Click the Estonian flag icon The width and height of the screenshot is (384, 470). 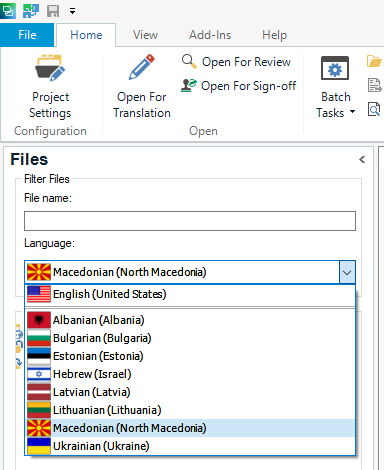39,356
